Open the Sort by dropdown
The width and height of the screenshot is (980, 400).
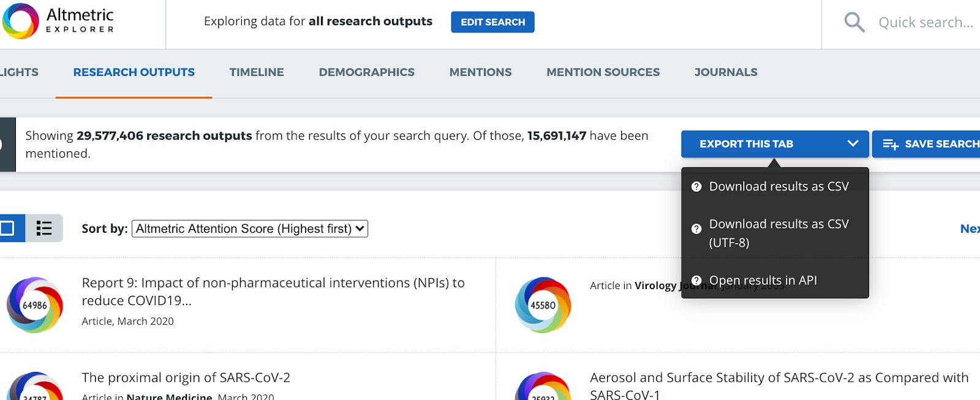coord(250,228)
